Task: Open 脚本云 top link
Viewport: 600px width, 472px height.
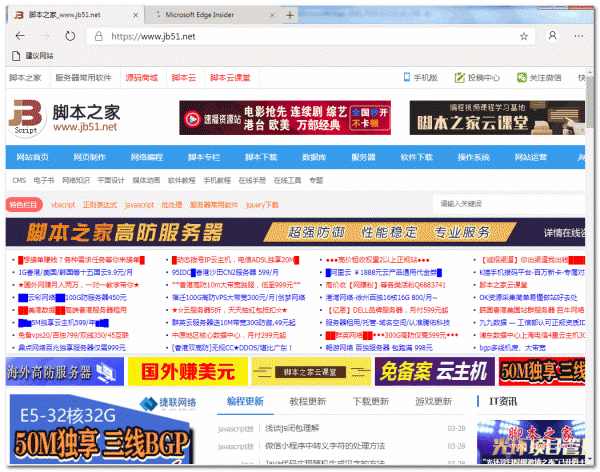Action: 184,78
